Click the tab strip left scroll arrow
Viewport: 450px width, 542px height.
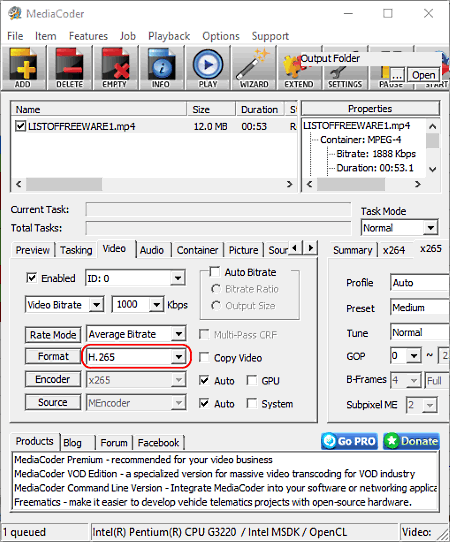[x=295, y=248]
